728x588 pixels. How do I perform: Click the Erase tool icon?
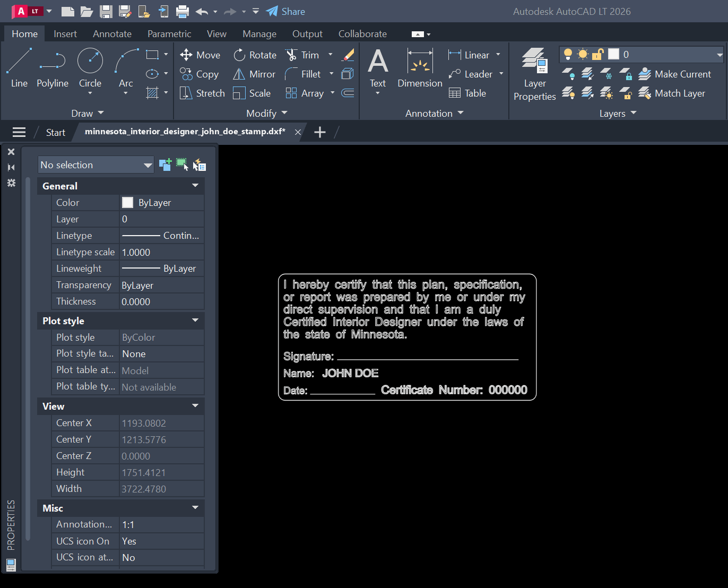(348, 55)
